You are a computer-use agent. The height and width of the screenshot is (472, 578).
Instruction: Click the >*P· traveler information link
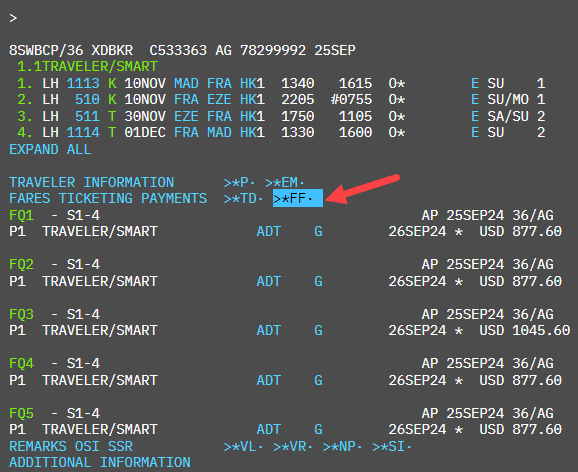[x=240, y=182]
